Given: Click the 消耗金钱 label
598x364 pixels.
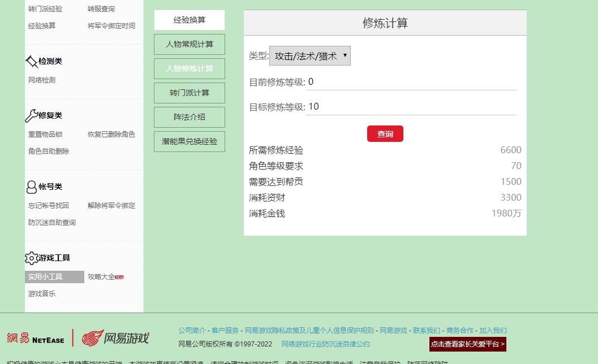Looking at the screenshot, I should 267,214.
